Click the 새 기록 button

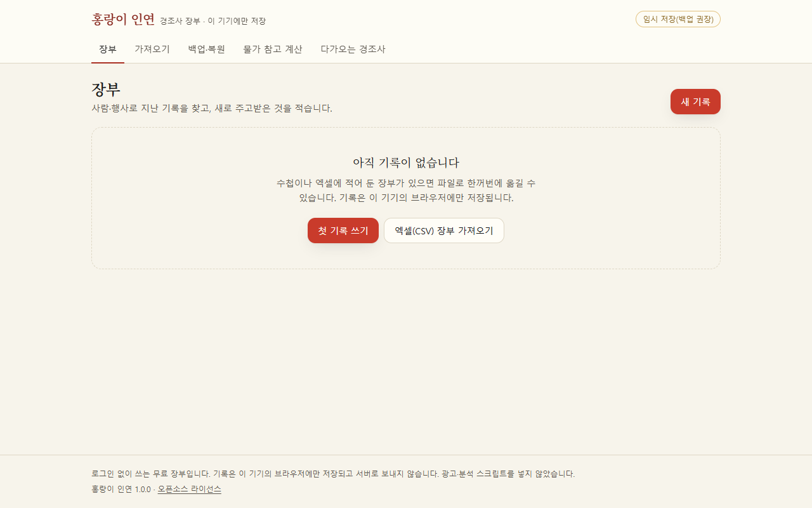[x=695, y=102]
